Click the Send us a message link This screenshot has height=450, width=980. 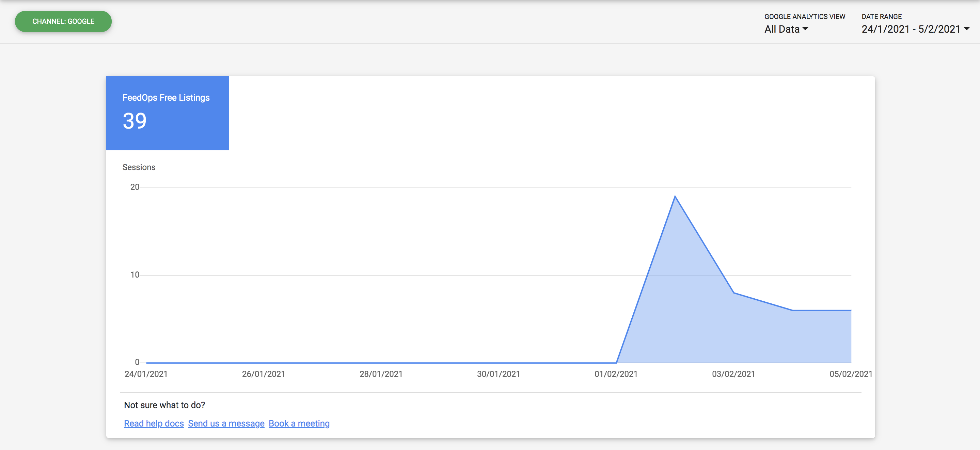coord(226,423)
